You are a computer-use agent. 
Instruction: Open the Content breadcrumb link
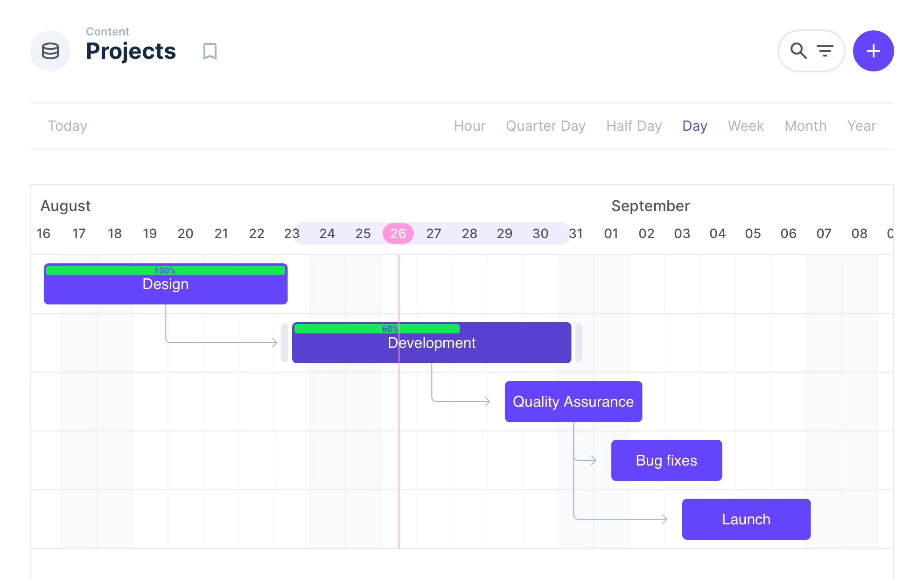point(107,32)
